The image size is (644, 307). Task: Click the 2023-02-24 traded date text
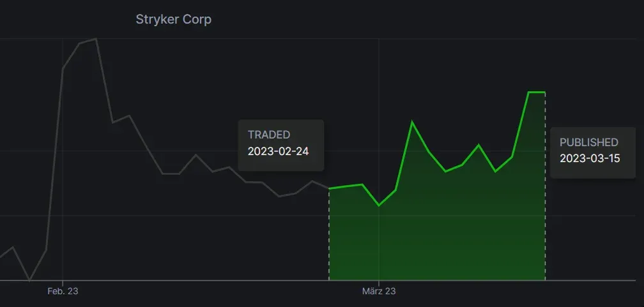[278, 151]
